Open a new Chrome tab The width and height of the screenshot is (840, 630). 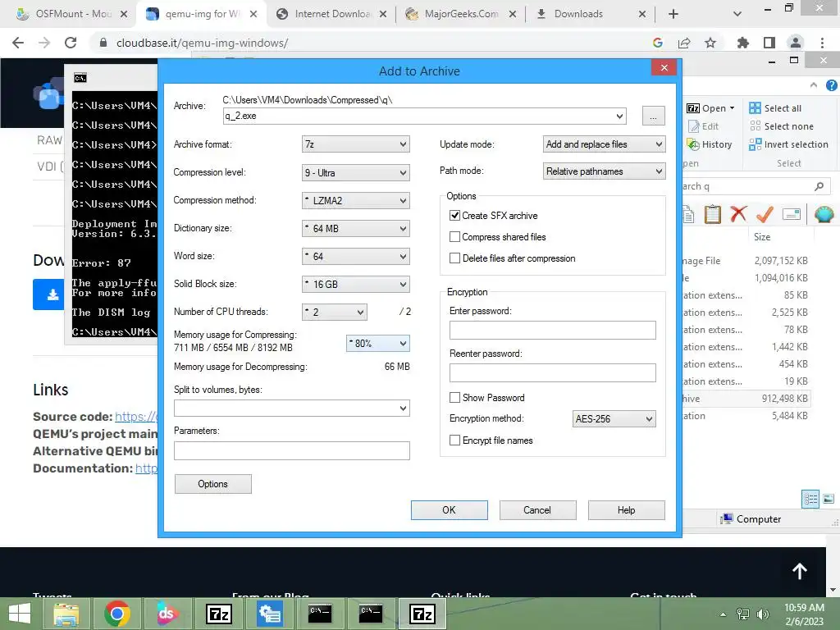673,14
